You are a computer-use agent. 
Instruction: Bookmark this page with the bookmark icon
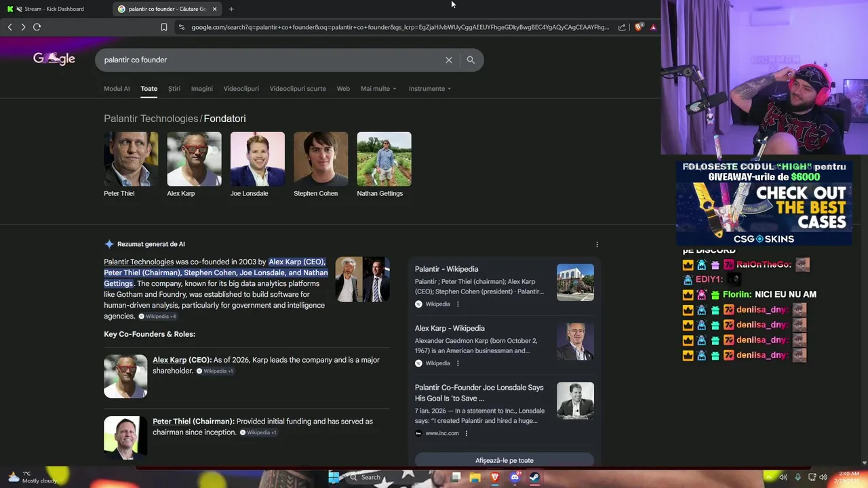[x=164, y=27]
